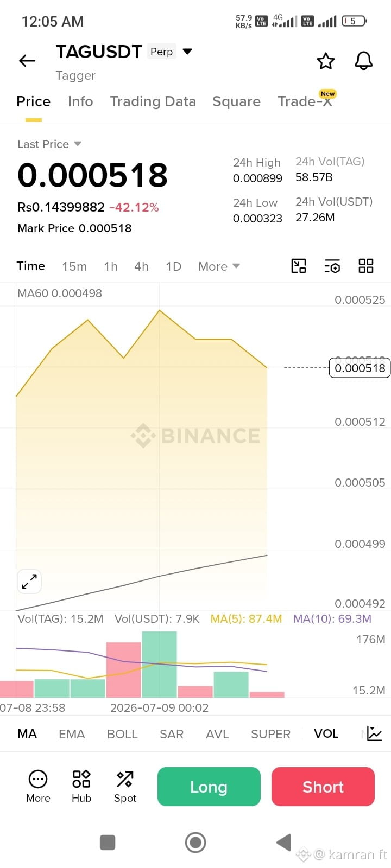Open chart drawing tools icon
The width and height of the screenshot is (391, 868).
[299, 266]
